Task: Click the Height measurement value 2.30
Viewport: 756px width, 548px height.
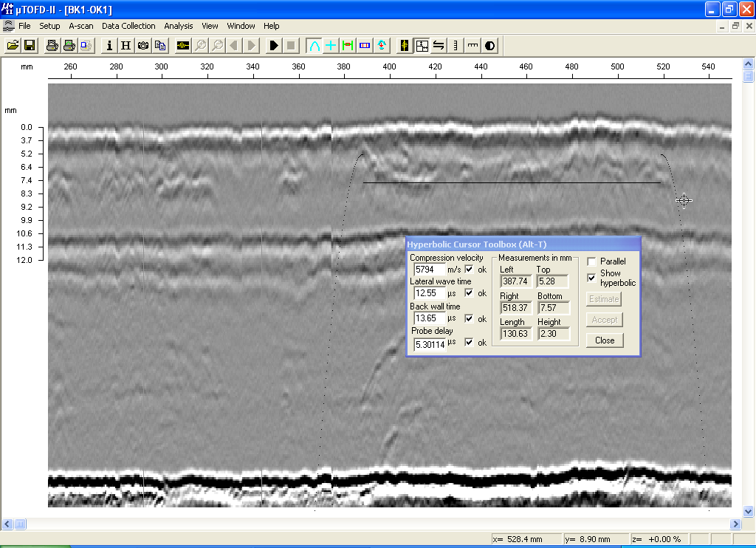Action: [x=554, y=334]
